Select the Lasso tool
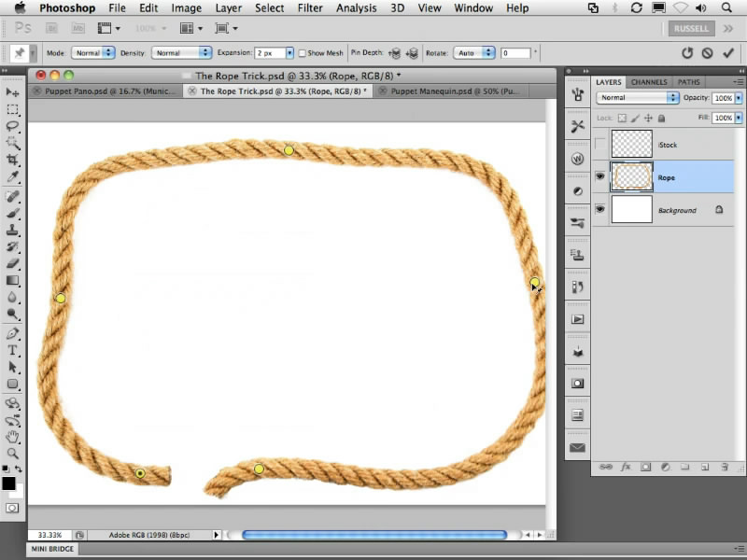Viewport: 747px width, 560px height. (x=13, y=126)
